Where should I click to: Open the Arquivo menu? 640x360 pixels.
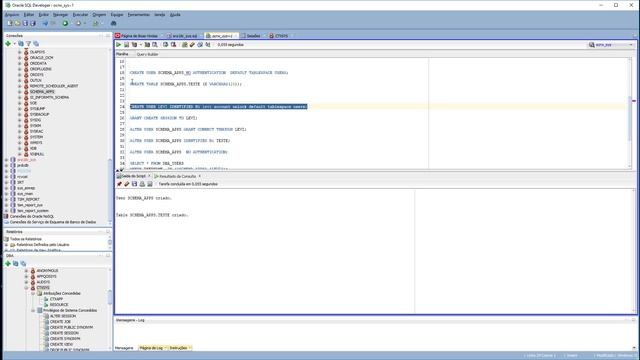click(x=11, y=15)
